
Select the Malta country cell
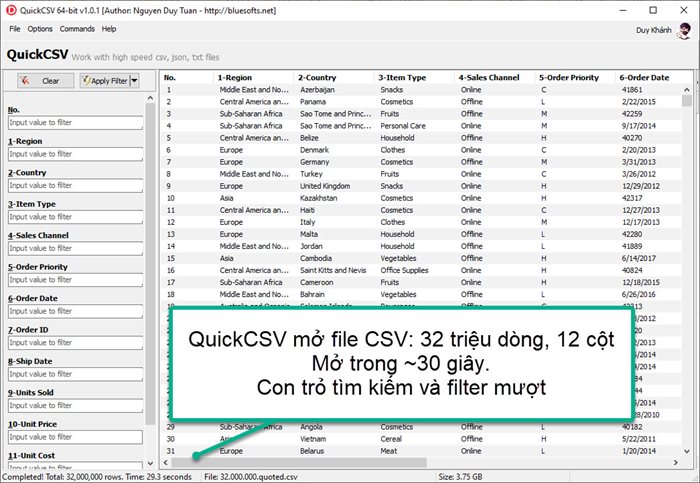click(x=308, y=234)
